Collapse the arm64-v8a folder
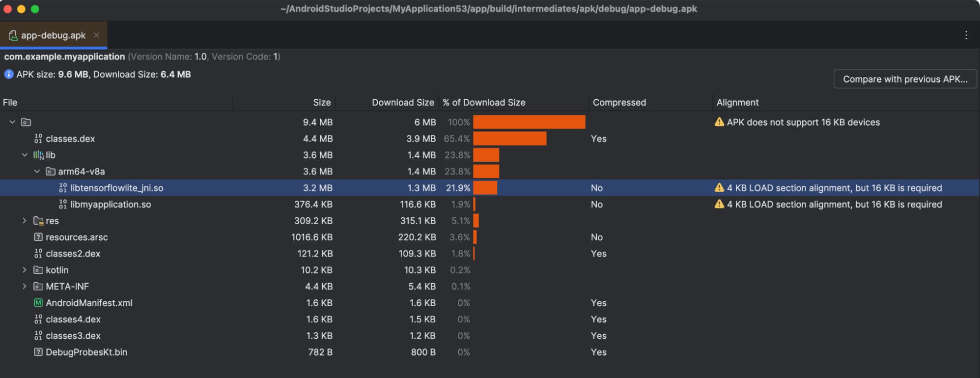This screenshot has width=980, height=378. coord(36,172)
